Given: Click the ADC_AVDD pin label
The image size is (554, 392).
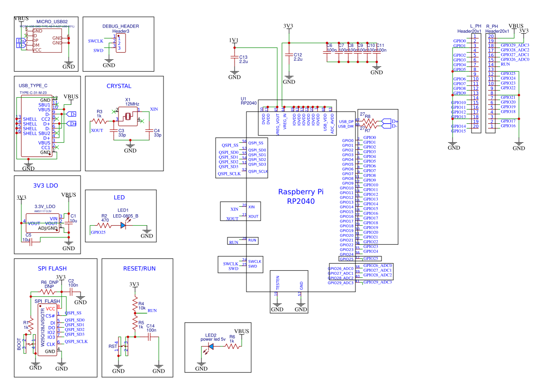Looking at the screenshot, I should (x=332, y=123).
